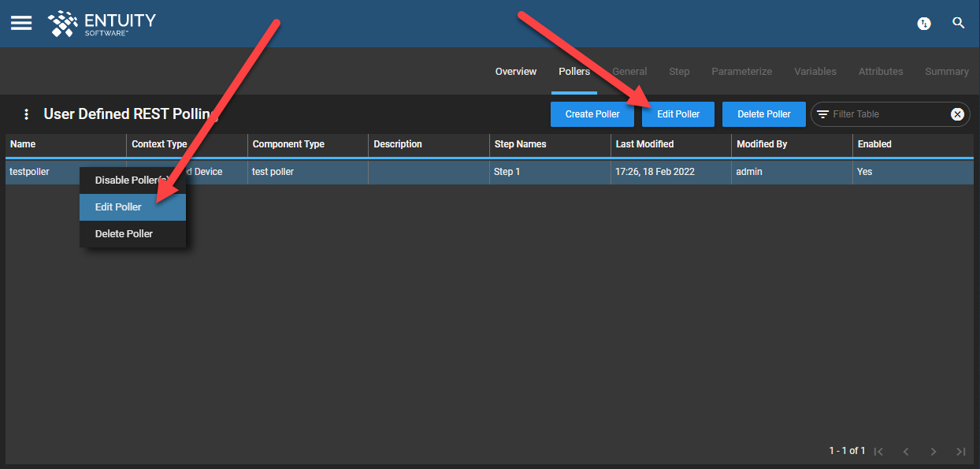
Task: Click the '17:26, 18 Feb 2022' cell
Action: (x=671, y=172)
